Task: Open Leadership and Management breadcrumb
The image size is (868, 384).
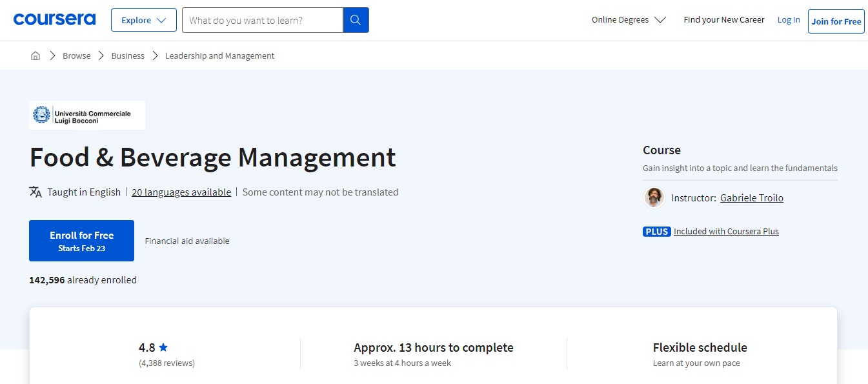Action: (x=220, y=56)
